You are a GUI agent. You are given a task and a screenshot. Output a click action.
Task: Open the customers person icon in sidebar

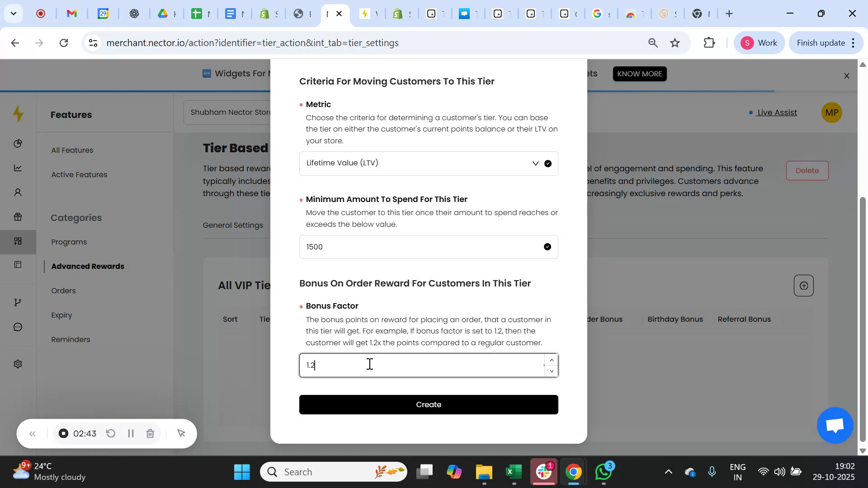tap(18, 192)
